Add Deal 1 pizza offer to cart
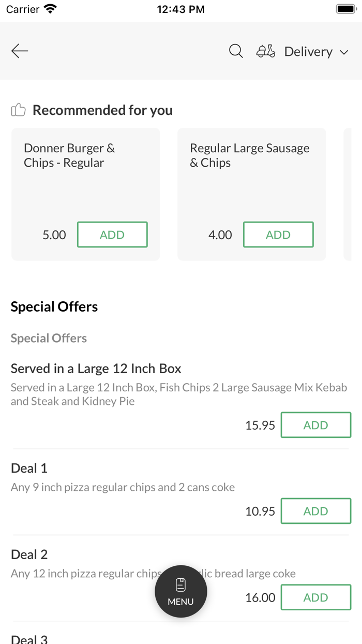 click(315, 511)
